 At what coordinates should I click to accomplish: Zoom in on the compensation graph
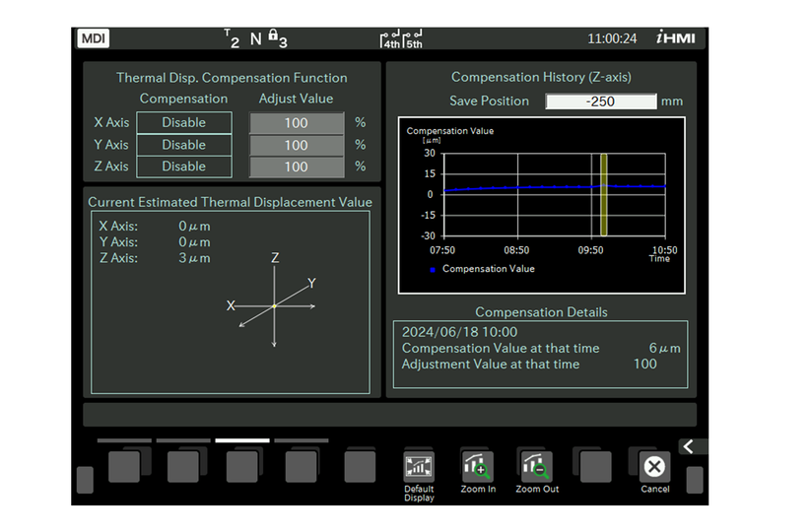478,467
